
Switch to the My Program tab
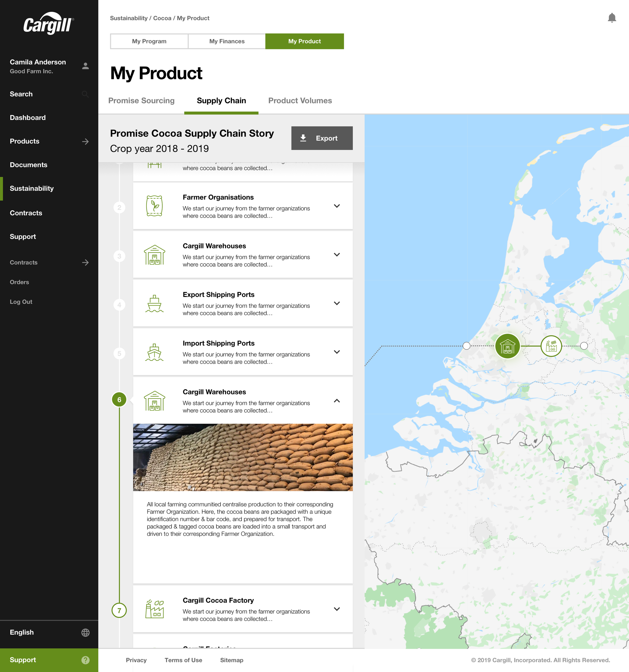pos(149,41)
